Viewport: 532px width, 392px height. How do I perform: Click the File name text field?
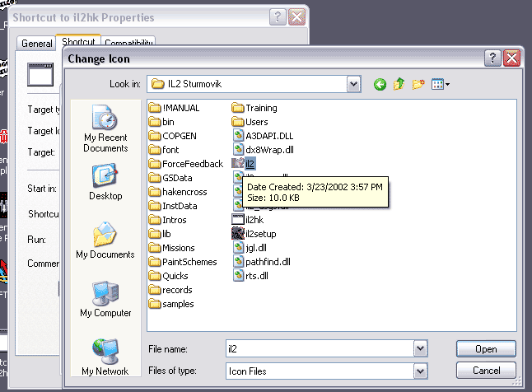(320, 348)
